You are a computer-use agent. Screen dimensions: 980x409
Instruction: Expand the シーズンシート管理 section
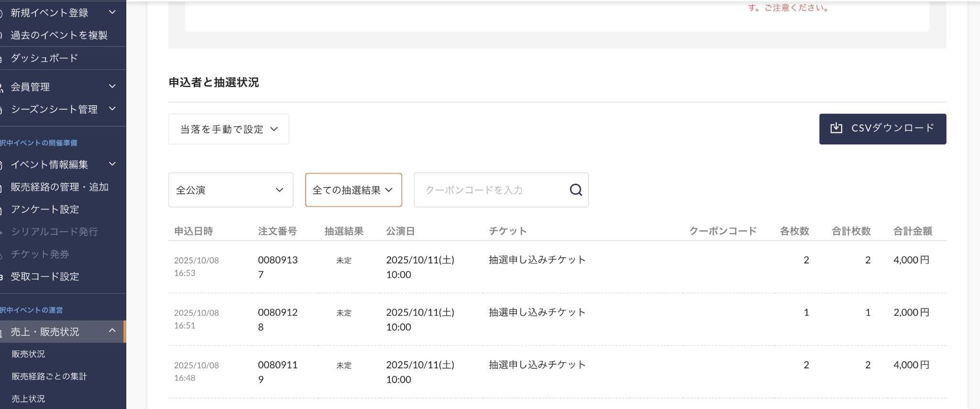[x=112, y=109]
